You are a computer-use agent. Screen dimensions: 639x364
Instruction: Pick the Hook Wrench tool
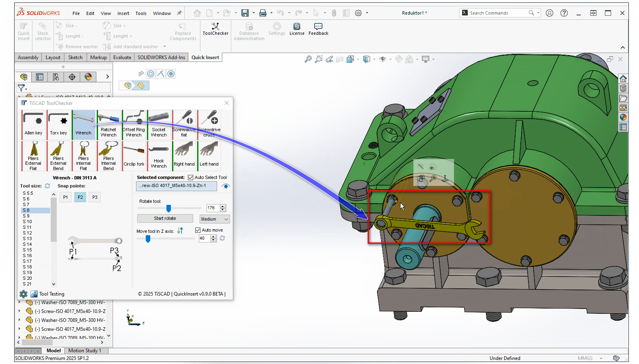[159, 156]
